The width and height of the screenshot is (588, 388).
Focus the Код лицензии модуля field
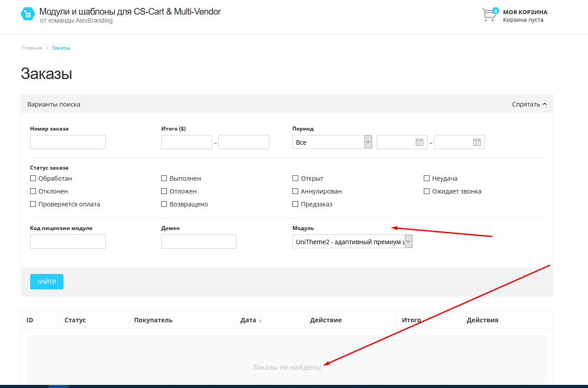click(x=68, y=242)
